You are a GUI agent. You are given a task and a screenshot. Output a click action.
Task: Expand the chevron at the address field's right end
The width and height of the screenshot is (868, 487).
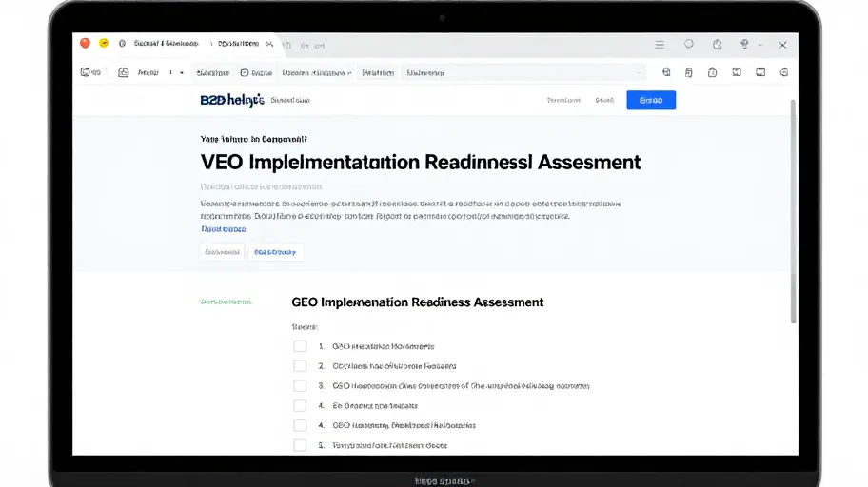[x=639, y=73]
